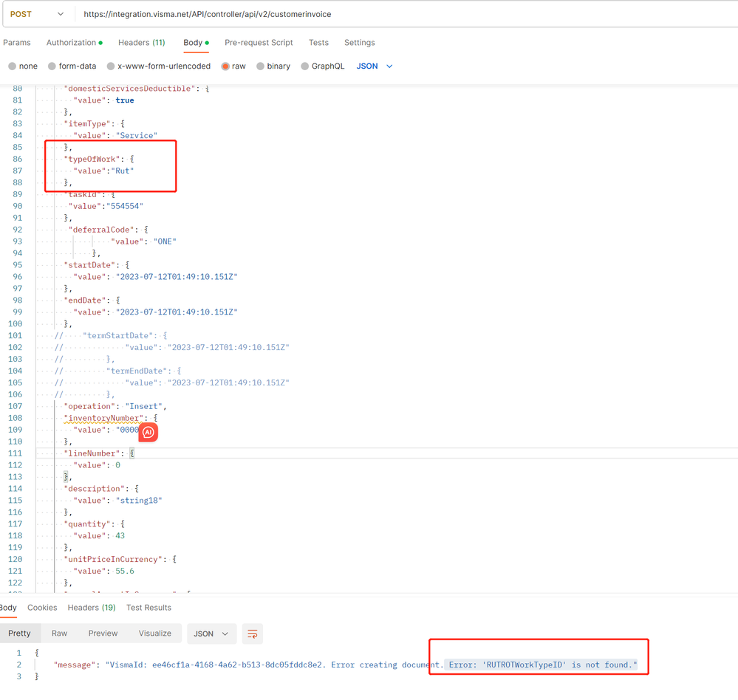Open the Pre-request Script tab
The height and width of the screenshot is (700, 738).
[x=259, y=42]
